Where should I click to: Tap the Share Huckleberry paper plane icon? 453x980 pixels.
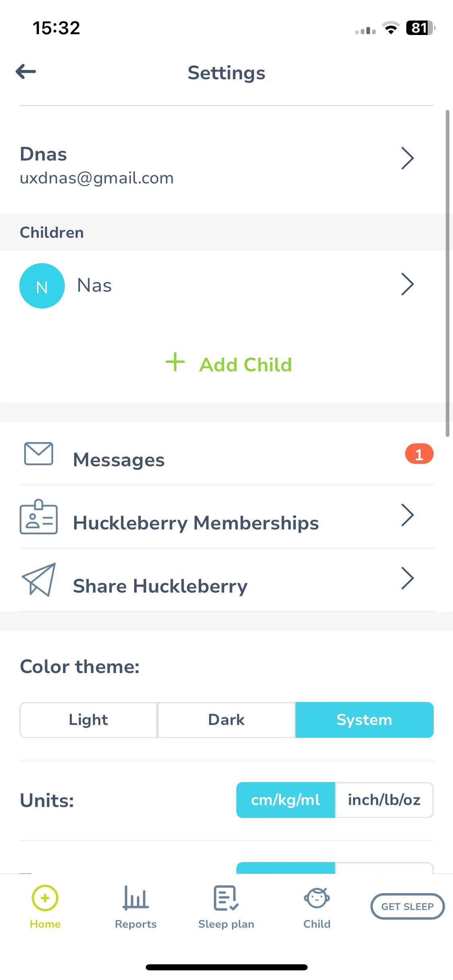pyautogui.click(x=39, y=580)
